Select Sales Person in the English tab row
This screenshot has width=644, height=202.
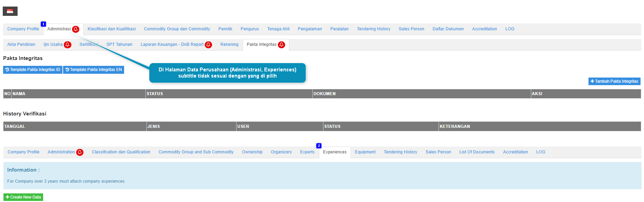tap(438, 152)
